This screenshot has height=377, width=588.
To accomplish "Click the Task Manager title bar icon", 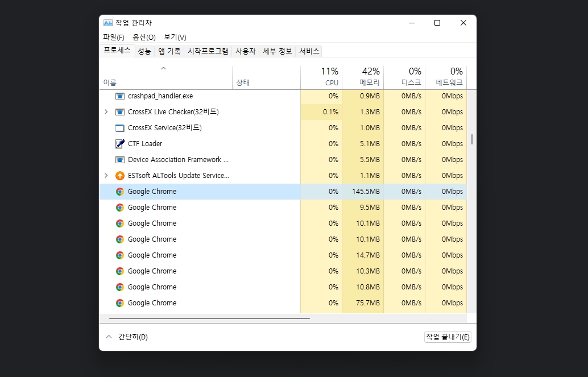I will (109, 23).
